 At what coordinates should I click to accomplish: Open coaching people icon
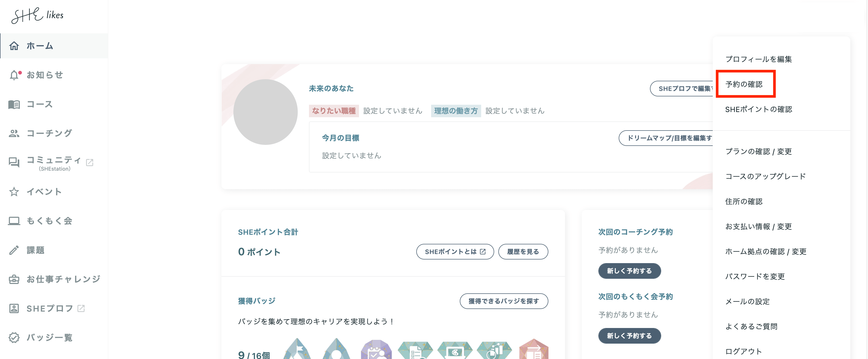tap(14, 133)
